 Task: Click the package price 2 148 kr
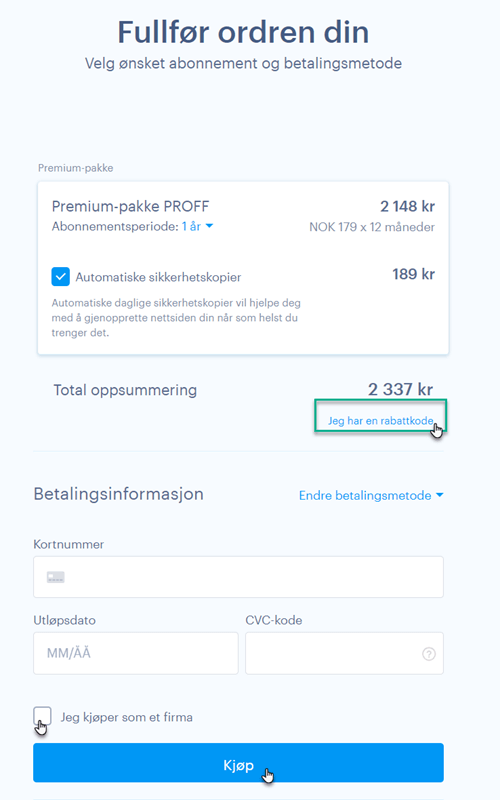407,206
